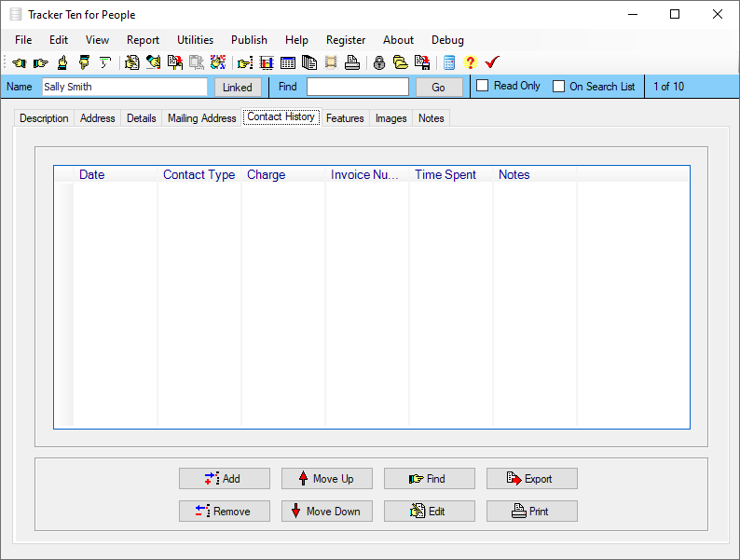
Task: Click the Charge column header
Action: (283, 174)
